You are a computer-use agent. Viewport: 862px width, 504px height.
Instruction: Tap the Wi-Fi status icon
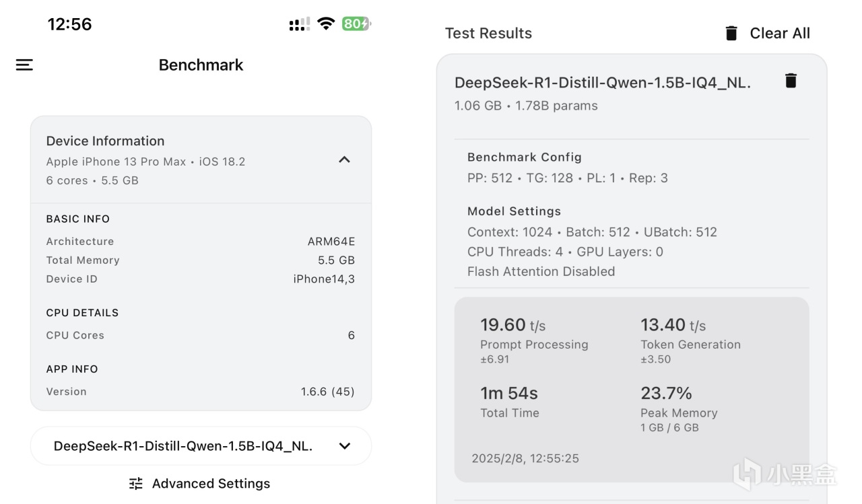(326, 24)
